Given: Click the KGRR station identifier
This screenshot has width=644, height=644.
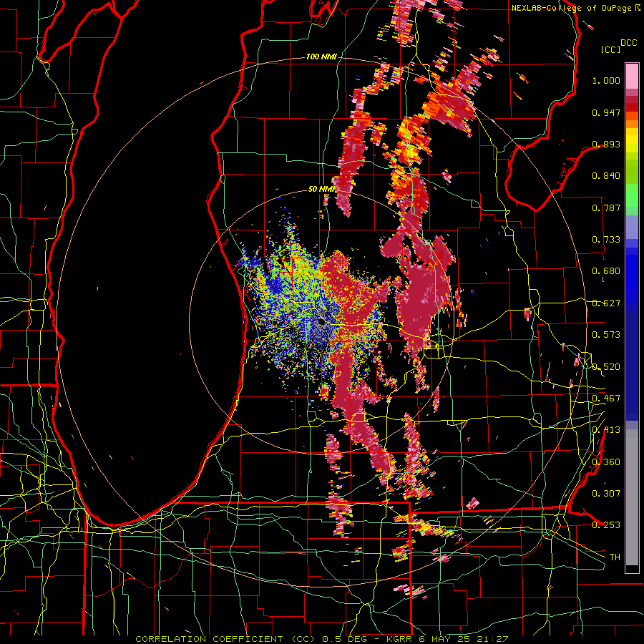Looking at the screenshot, I should pyautogui.click(x=399, y=639).
